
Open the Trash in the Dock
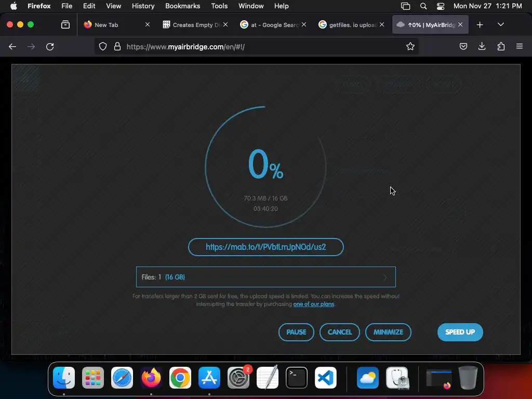[x=468, y=378]
